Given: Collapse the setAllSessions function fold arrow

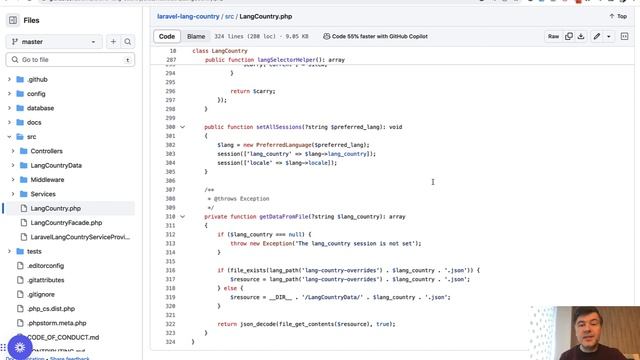Looking at the screenshot, I should [x=182, y=127].
